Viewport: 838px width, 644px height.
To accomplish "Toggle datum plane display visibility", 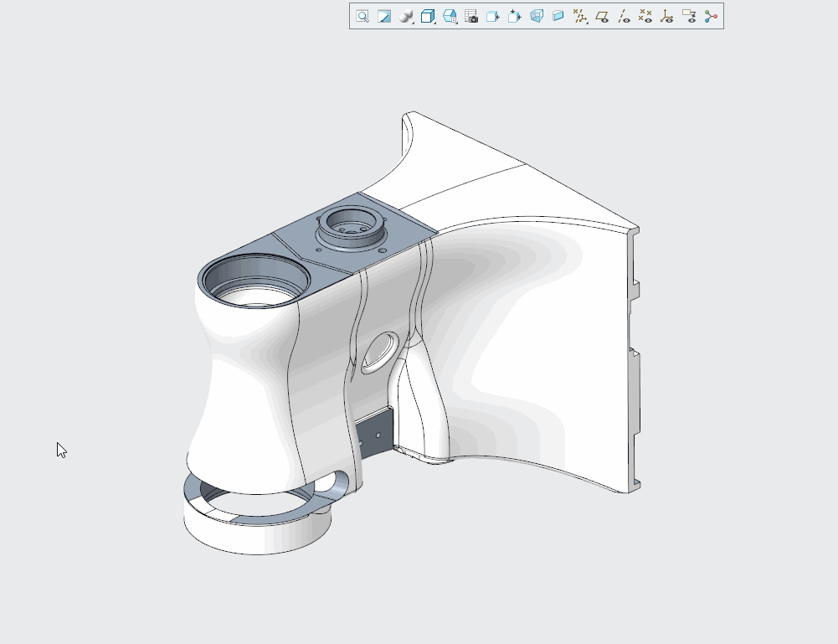I will point(602,16).
